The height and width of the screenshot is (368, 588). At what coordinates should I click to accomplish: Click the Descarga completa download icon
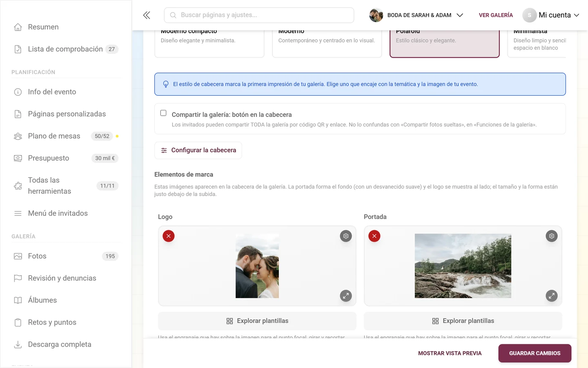18,345
